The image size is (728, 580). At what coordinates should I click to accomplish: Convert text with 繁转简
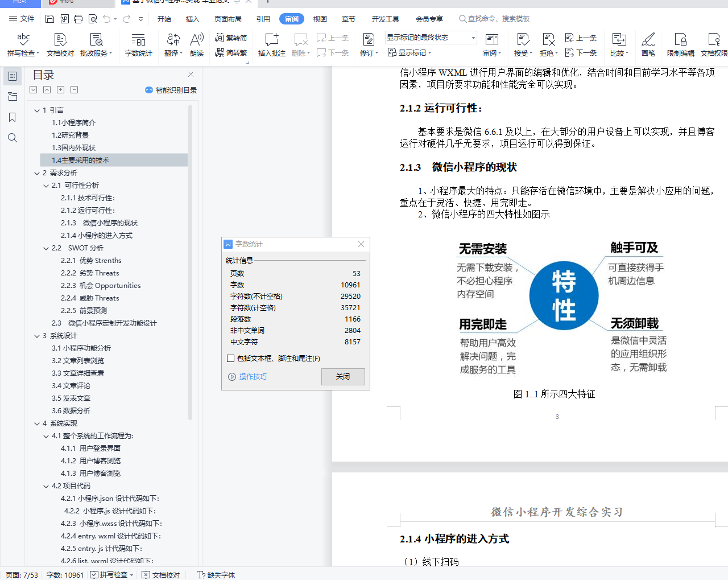click(x=231, y=38)
